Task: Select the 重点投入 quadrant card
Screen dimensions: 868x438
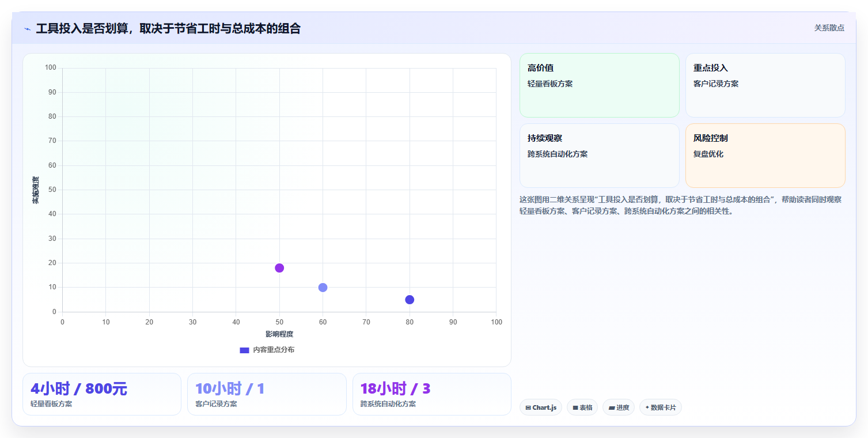Action: point(765,85)
